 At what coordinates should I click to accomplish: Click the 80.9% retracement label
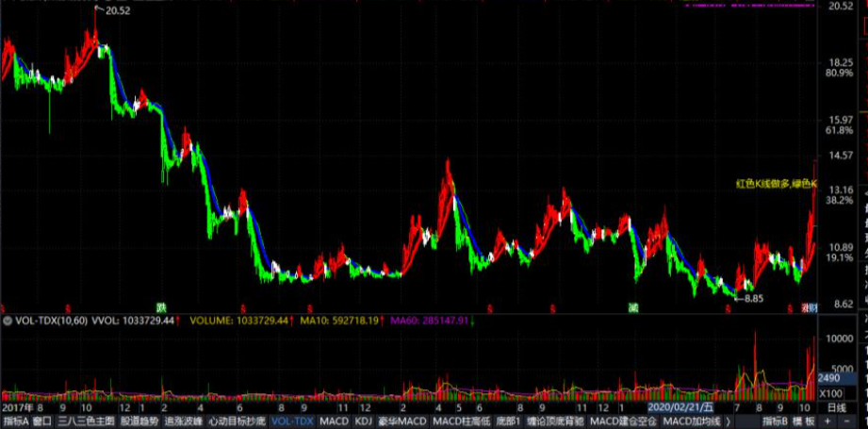point(839,73)
